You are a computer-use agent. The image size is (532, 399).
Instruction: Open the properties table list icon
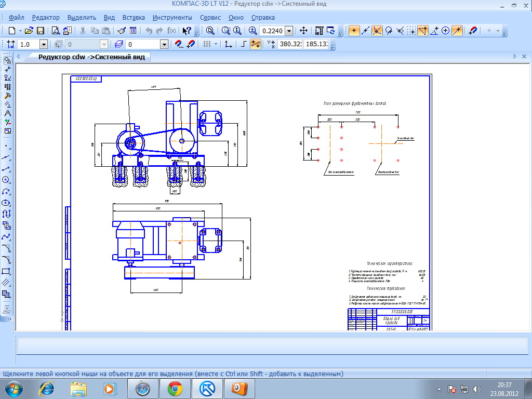click(x=133, y=31)
